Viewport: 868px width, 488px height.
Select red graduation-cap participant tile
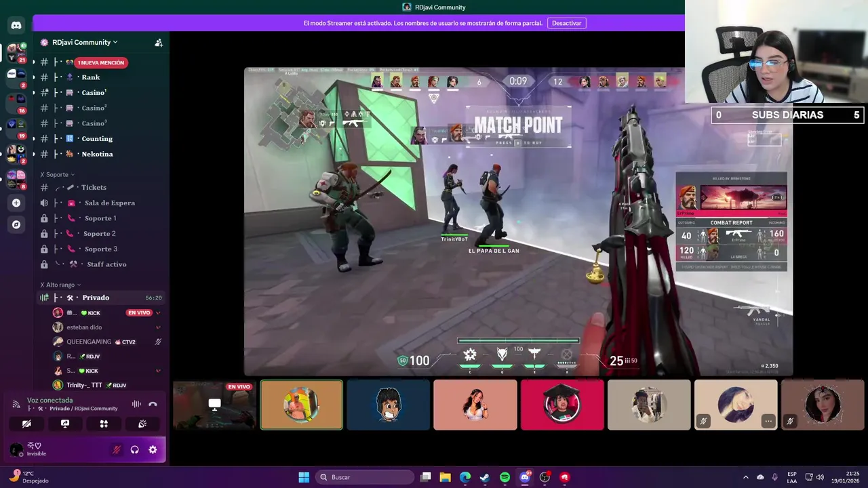tap(562, 405)
